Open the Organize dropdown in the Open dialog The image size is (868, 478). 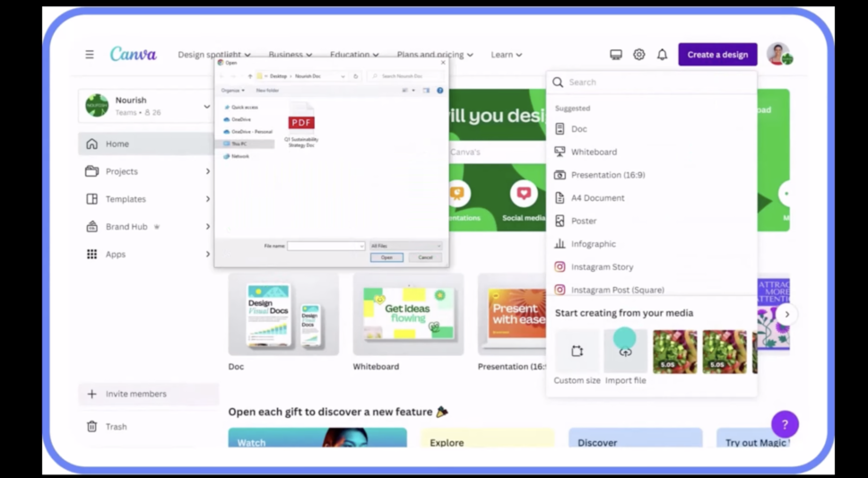(233, 91)
